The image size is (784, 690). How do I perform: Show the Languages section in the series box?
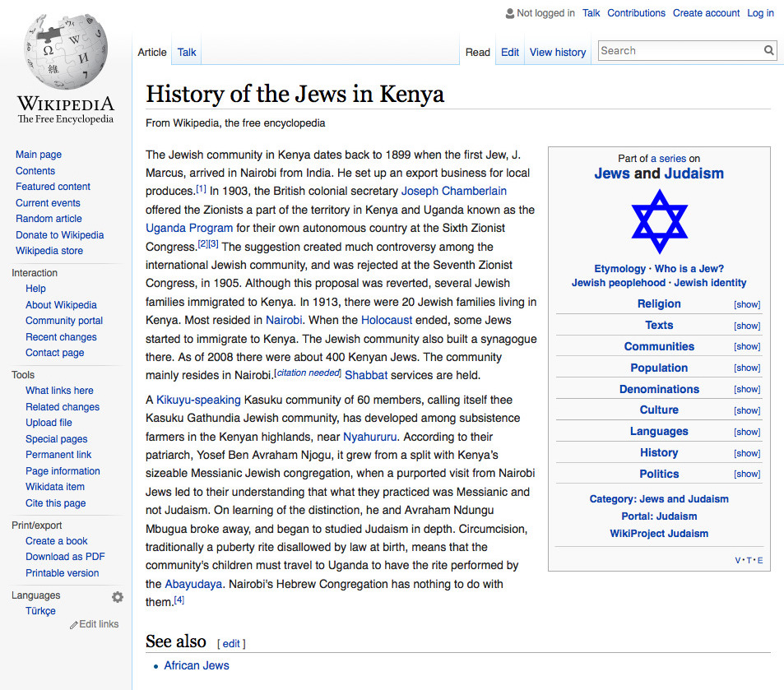click(x=746, y=431)
